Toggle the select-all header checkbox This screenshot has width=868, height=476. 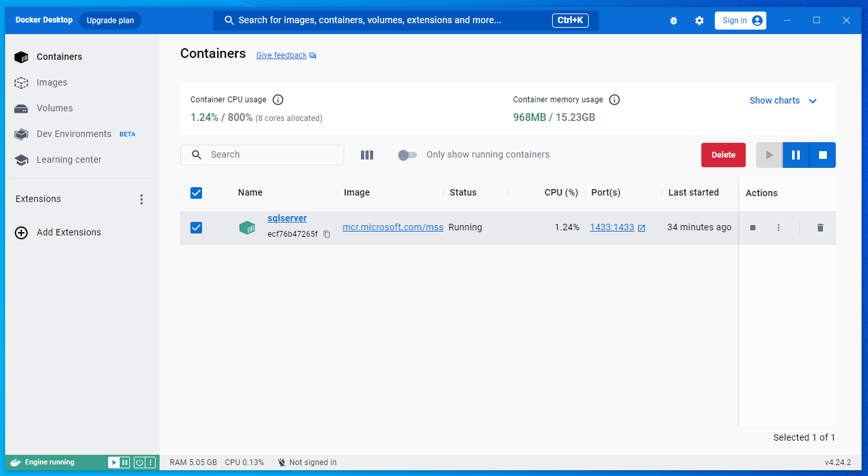(196, 193)
